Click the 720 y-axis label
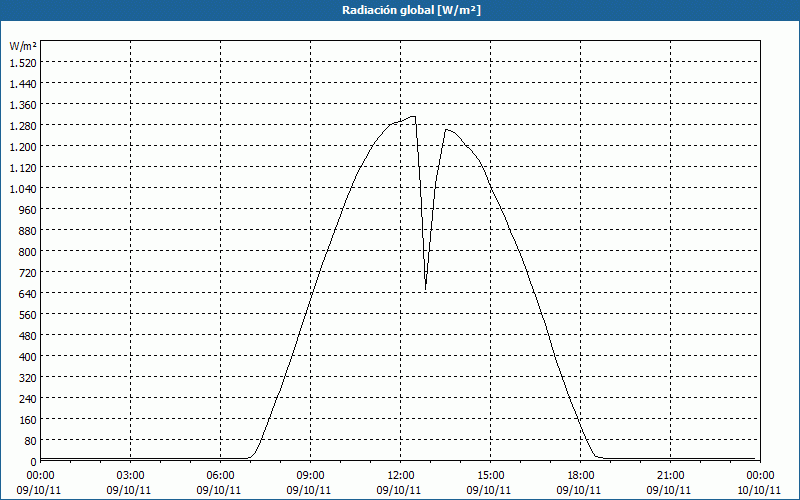Screen dimensions: 800x500 point(28,272)
